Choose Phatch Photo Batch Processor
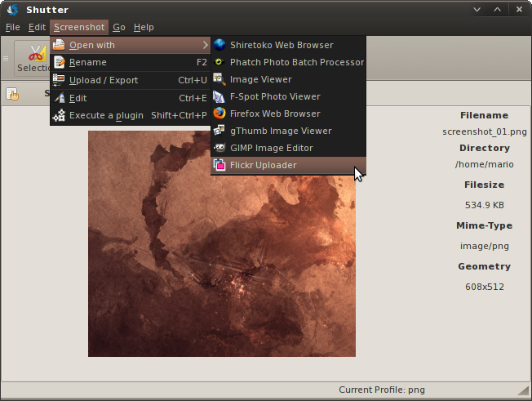This screenshot has height=401, width=532. (296, 62)
